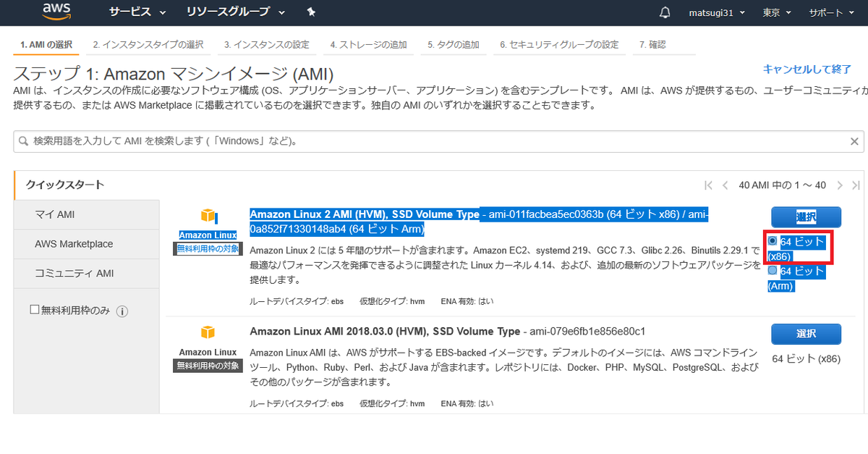This screenshot has height=454, width=868.
Task: Switch to step 2. インスタンスタイプの選択
Action: 148,45
